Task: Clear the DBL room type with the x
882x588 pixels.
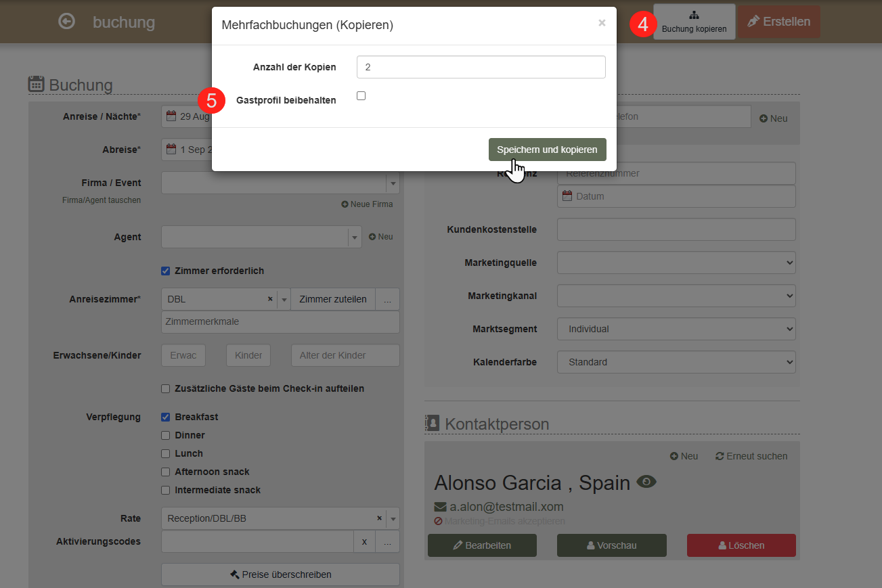Action: tap(270, 298)
